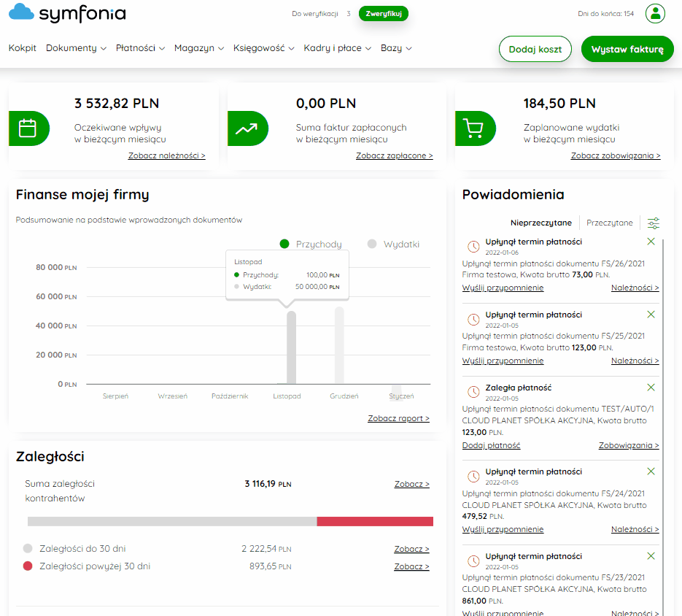This screenshot has width=682, height=616.
Task: Click Dodaj koszt button
Action: 535,49
